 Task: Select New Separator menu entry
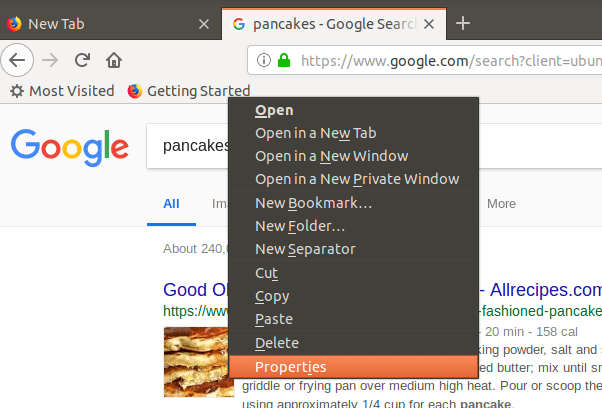pyautogui.click(x=353, y=249)
